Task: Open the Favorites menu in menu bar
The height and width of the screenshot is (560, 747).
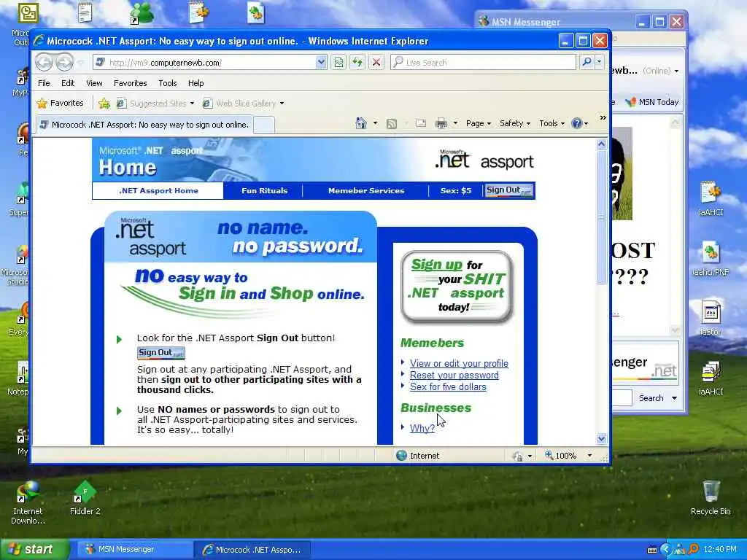Action: click(x=130, y=83)
